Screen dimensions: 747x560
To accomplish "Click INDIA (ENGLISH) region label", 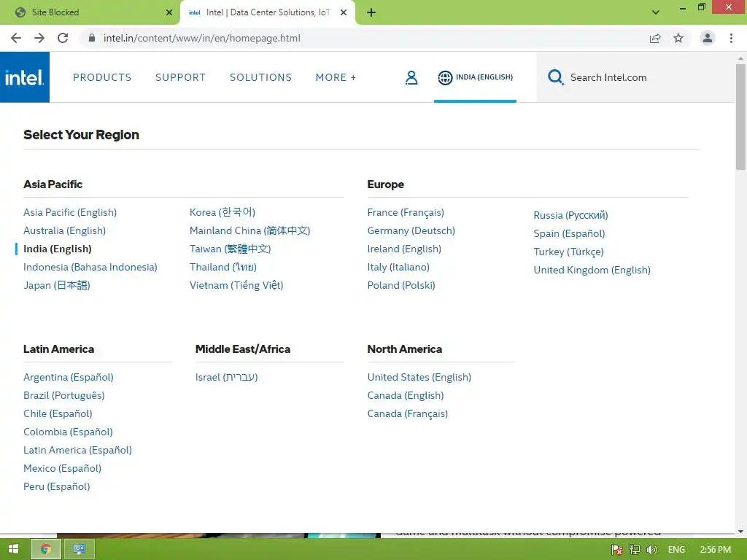I will tap(484, 77).
